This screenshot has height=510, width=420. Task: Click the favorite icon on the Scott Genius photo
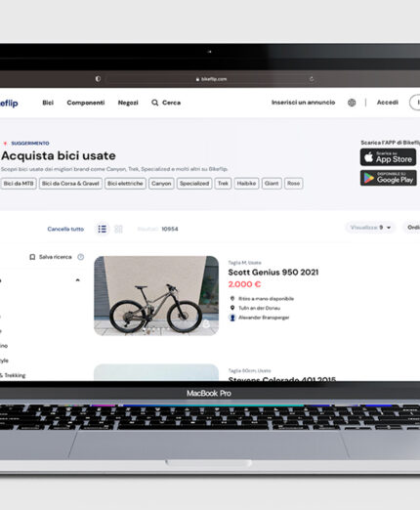pyautogui.click(x=206, y=323)
